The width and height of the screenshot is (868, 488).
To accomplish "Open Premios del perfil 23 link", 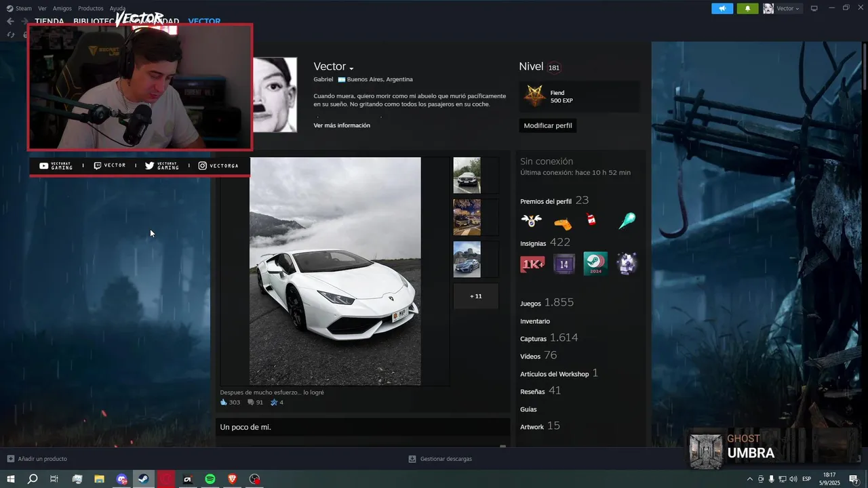I will pos(554,201).
